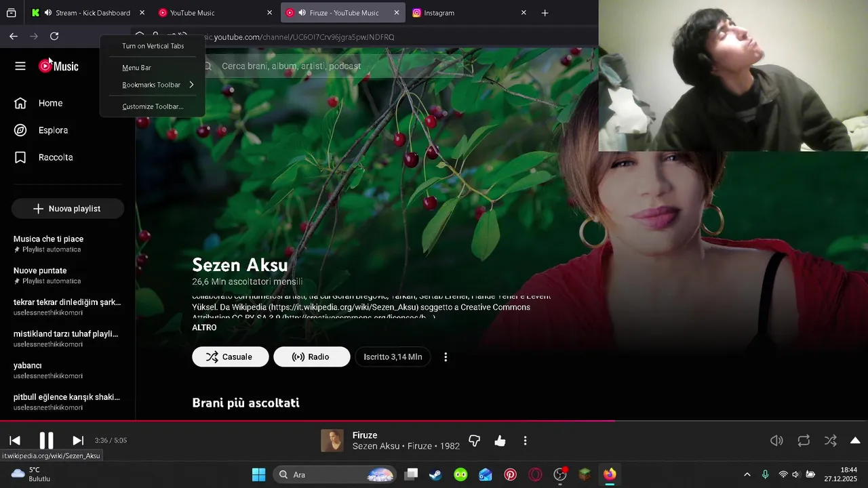Click the search magnifier icon
868x488 pixels.
(208, 66)
